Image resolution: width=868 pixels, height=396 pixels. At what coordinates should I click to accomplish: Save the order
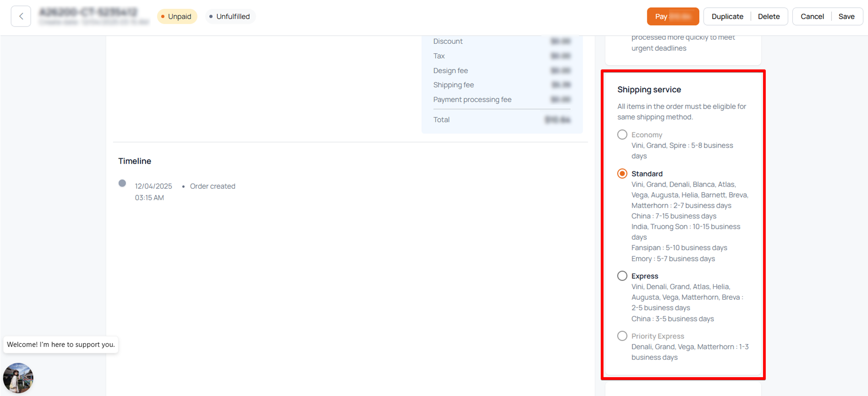pyautogui.click(x=846, y=16)
